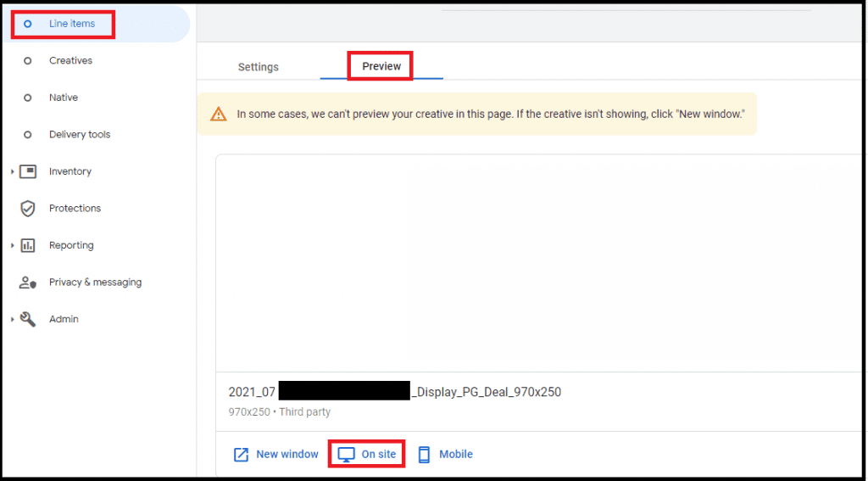Image resolution: width=868 pixels, height=481 pixels.
Task: Click the '970x250 • Third party' text
Action: pyautogui.click(x=280, y=412)
